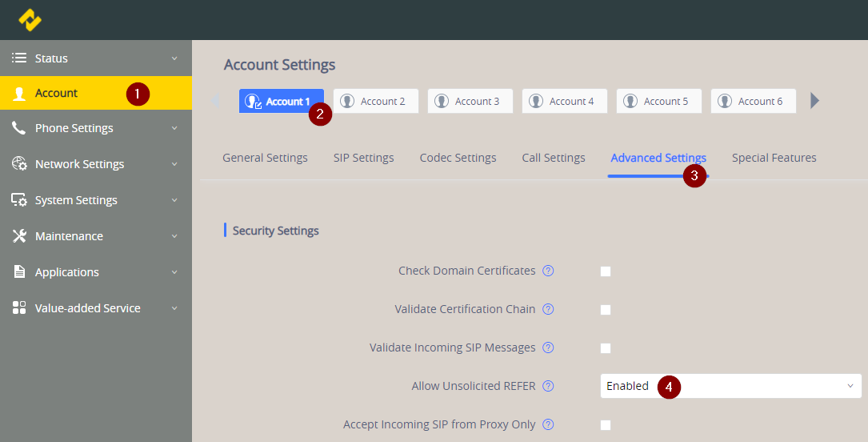Open the Codec Settings tab
868x442 pixels.
pos(458,158)
